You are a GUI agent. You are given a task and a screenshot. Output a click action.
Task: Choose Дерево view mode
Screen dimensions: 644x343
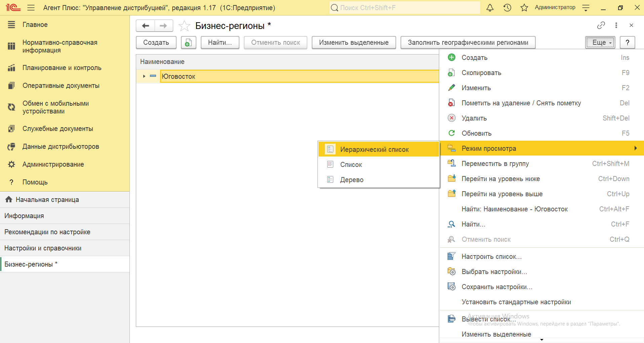tap(352, 180)
